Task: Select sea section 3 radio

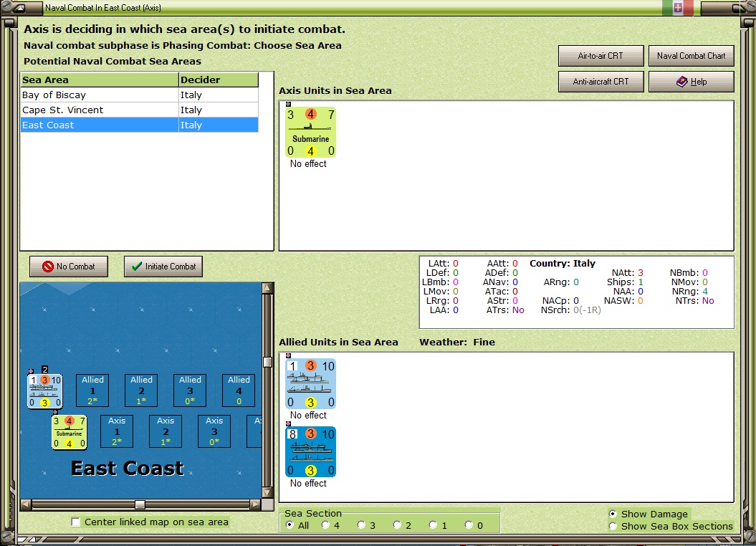Action: point(361,525)
